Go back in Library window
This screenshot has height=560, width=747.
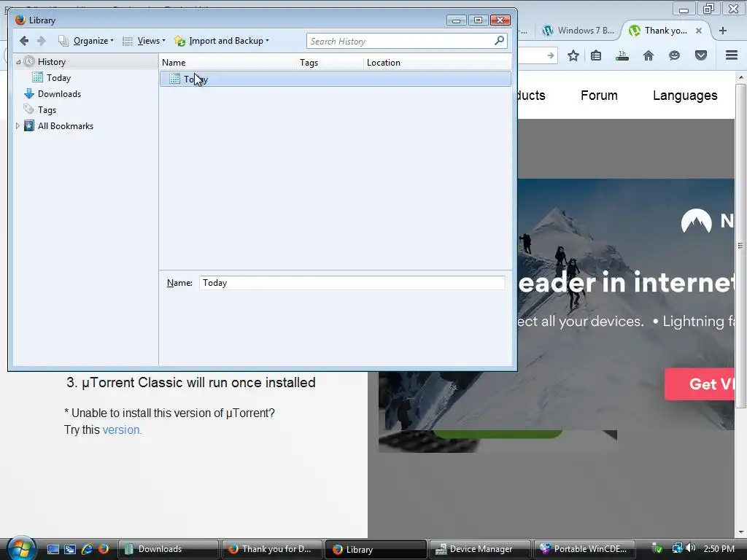coord(24,41)
